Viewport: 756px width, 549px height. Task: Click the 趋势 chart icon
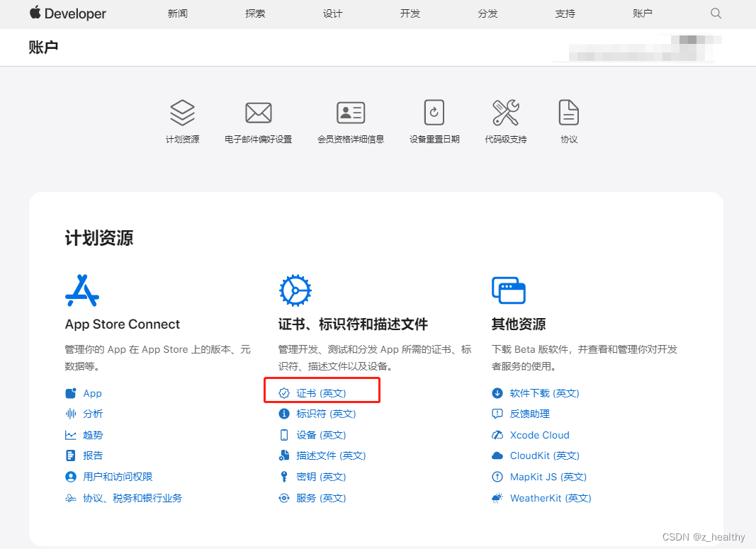point(71,435)
